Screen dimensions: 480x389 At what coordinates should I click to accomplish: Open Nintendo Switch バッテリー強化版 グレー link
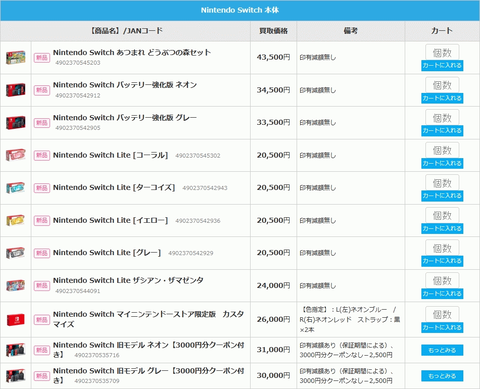(x=125, y=117)
